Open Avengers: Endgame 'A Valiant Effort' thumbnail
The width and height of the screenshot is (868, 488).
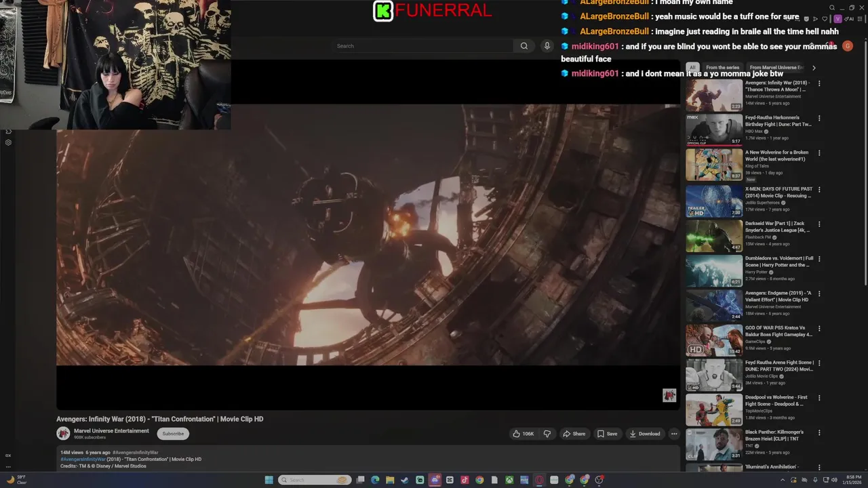(x=714, y=306)
